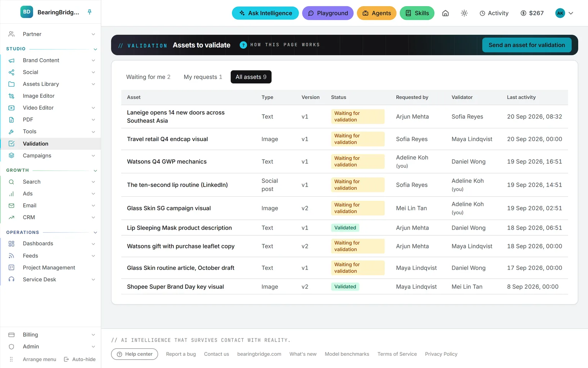Open 'Shopee Super Brand Day key visual'

pos(175,287)
